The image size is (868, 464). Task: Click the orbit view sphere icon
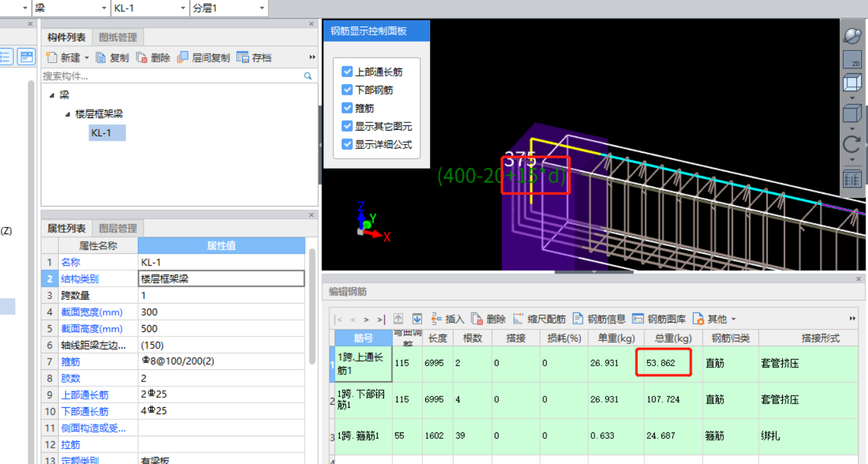click(852, 35)
